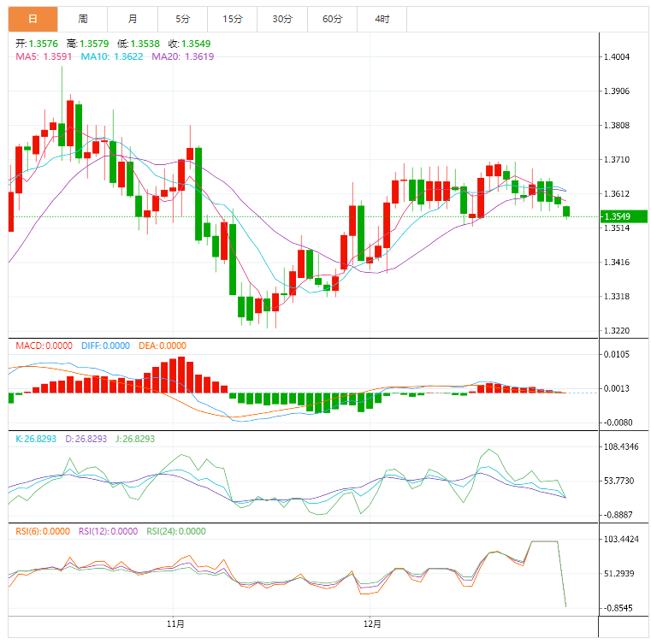Click the -0.8887 KDJ axis label
This screenshot has height=644, width=651.
coord(618,515)
